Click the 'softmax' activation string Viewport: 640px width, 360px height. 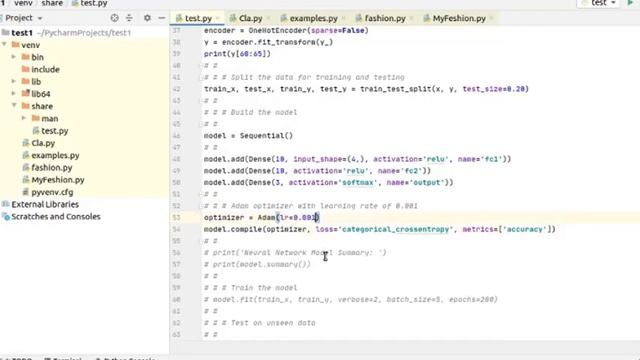point(358,182)
